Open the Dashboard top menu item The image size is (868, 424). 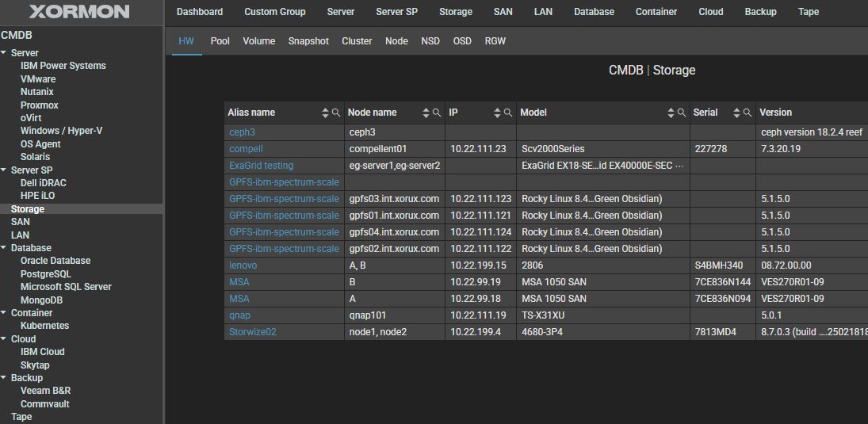coord(200,12)
